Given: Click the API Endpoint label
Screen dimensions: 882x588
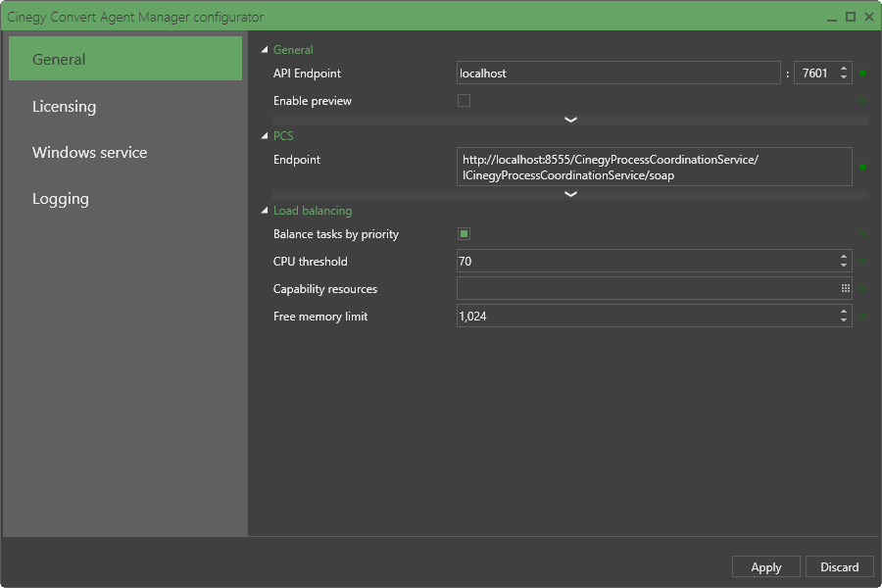Looking at the screenshot, I should [307, 73].
